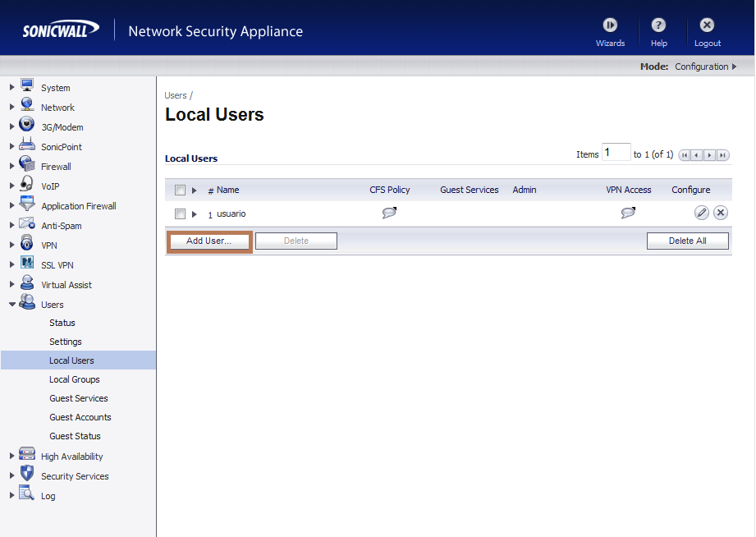Click the SSL VPN icon
The image size is (756, 537).
pos(27,262)
